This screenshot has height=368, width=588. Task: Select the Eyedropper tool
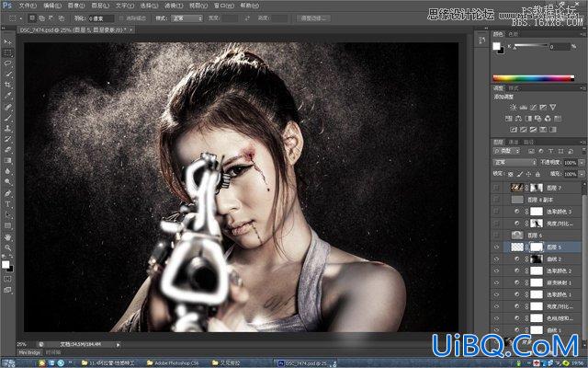7,96
